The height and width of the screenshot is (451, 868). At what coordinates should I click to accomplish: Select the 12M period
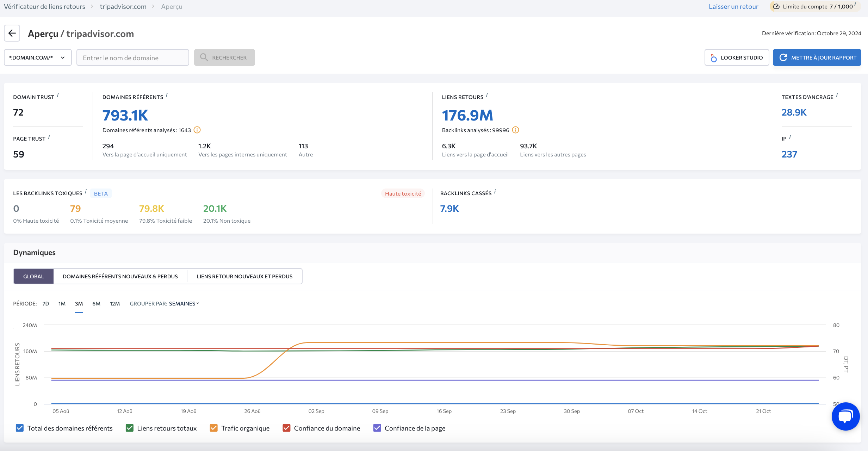pos(115,303)
